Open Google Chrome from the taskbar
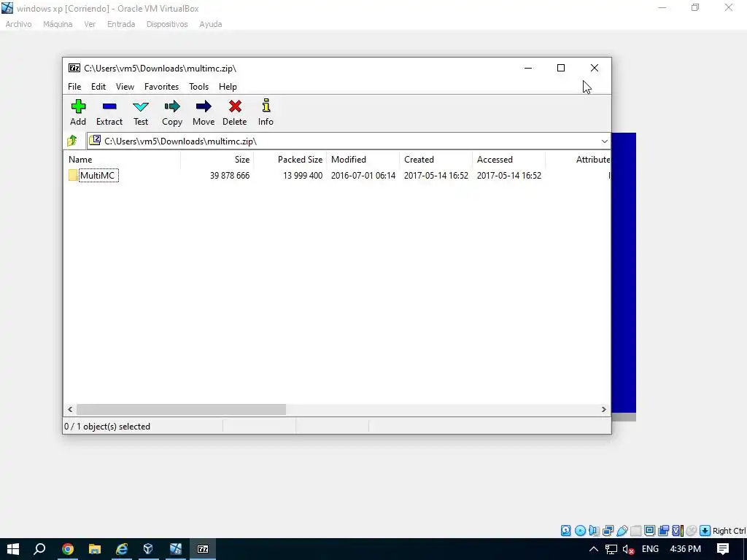The height and width of the screenshot is (560, 747). pos(68,549)
